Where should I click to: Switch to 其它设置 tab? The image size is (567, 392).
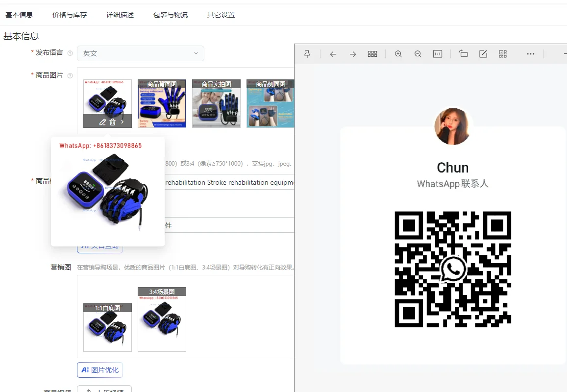pyautogui.click(x=221, y=15)
